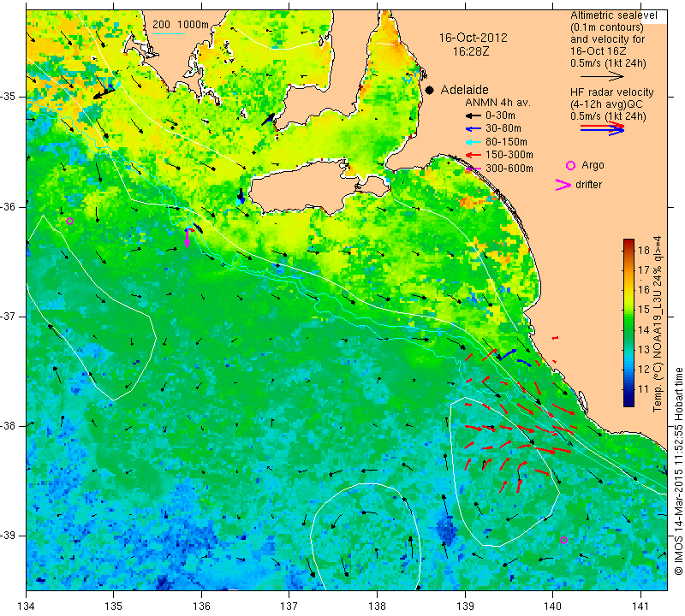Click the drifter legend chevron symbol
This screenshot has height=616, width=685.
[x=563, y=185]
